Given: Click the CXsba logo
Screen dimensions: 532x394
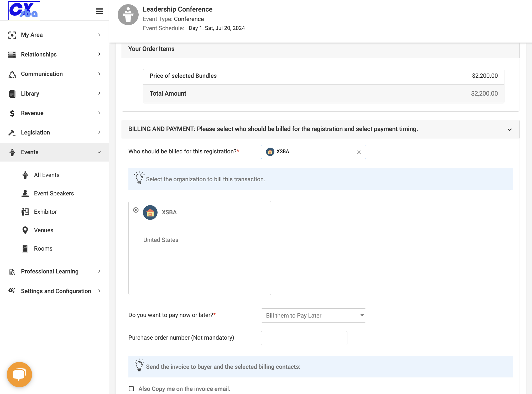Looking at the screenshot, I should 24,11.
